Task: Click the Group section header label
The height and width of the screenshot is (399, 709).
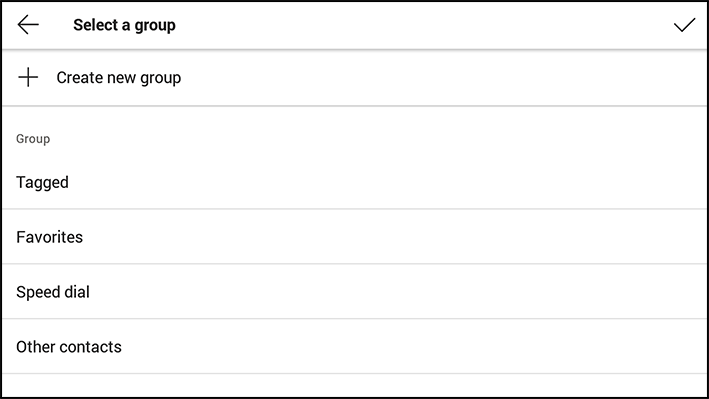Action: pos(33,139)
